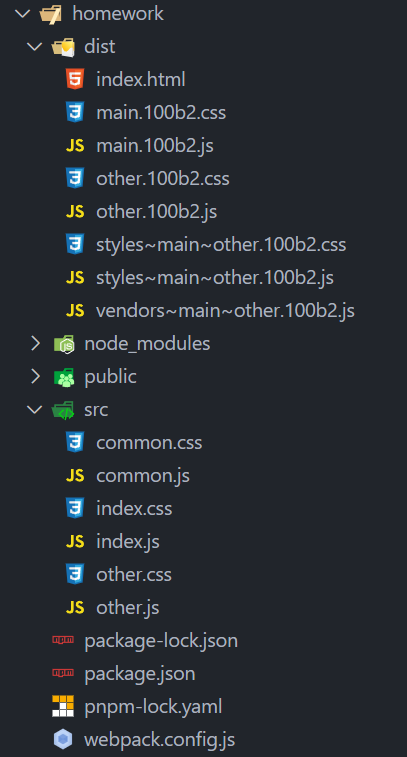Click the npm icon beside package.json

[x=63, y=673]
